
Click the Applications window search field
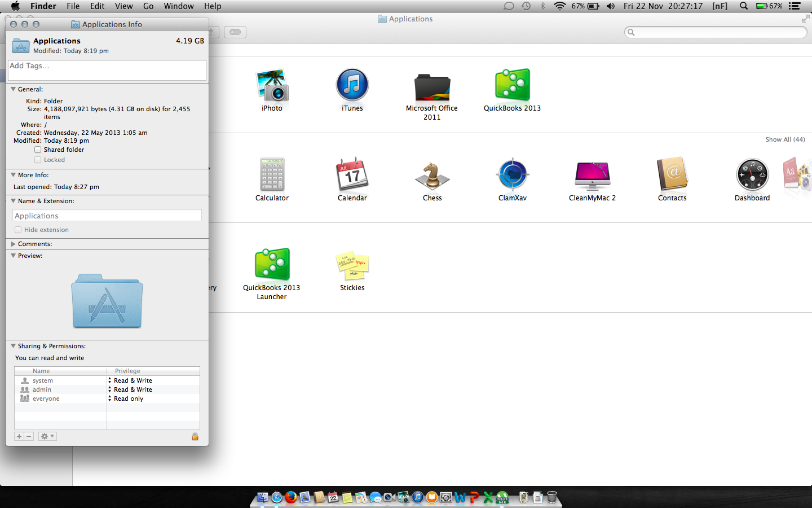tap(716, 32)
